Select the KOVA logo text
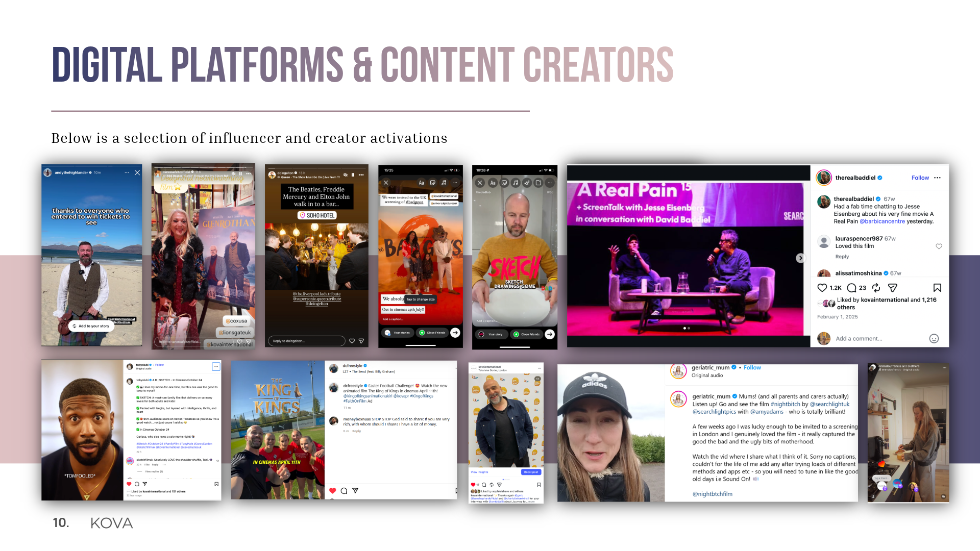 click(112, 523)
